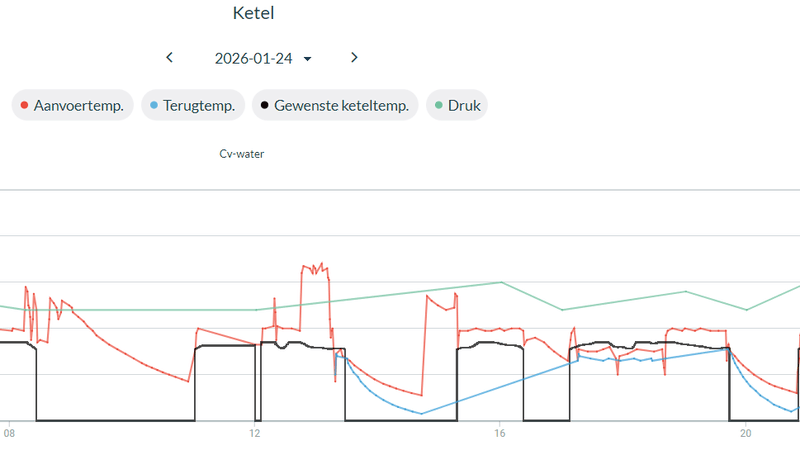Screen dimensions: 800x455
Task: Click the red Aanvoertemp. legend dot
Action: [x=24, y=106]
